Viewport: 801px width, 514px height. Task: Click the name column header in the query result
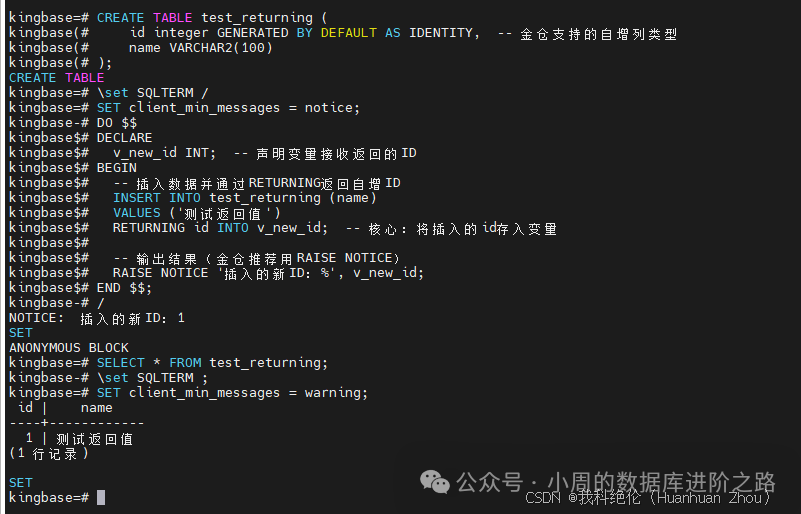click(97, 408)
